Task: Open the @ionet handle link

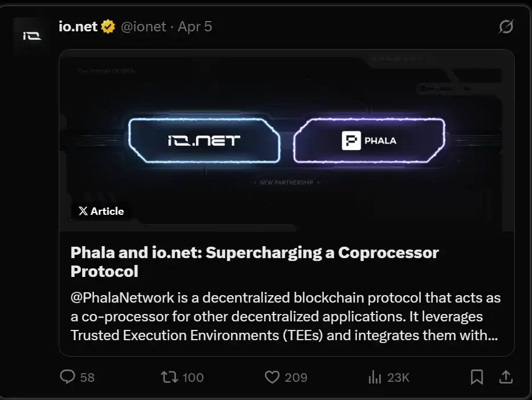Action: coord(144,27)
